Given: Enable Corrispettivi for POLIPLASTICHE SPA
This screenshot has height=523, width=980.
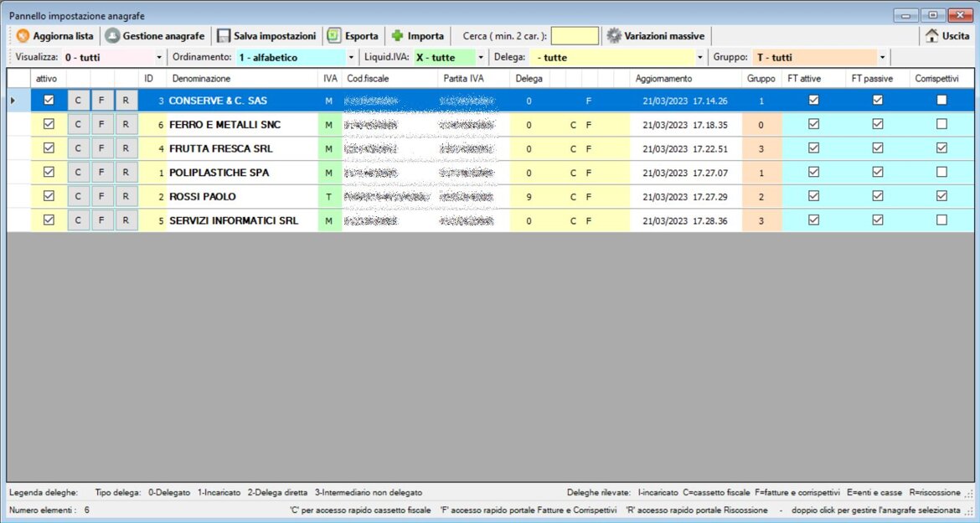Looking at the screenshot, I should coord(942,172).
